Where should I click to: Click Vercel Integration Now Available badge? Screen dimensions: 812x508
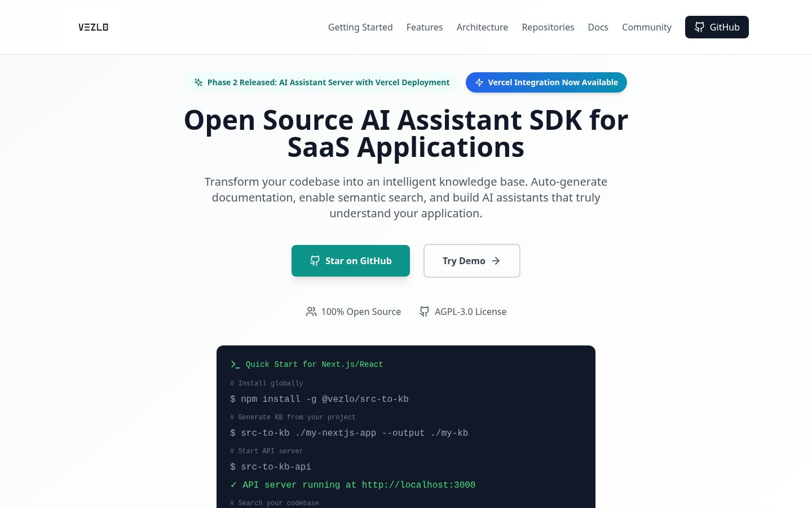point(546,82)
